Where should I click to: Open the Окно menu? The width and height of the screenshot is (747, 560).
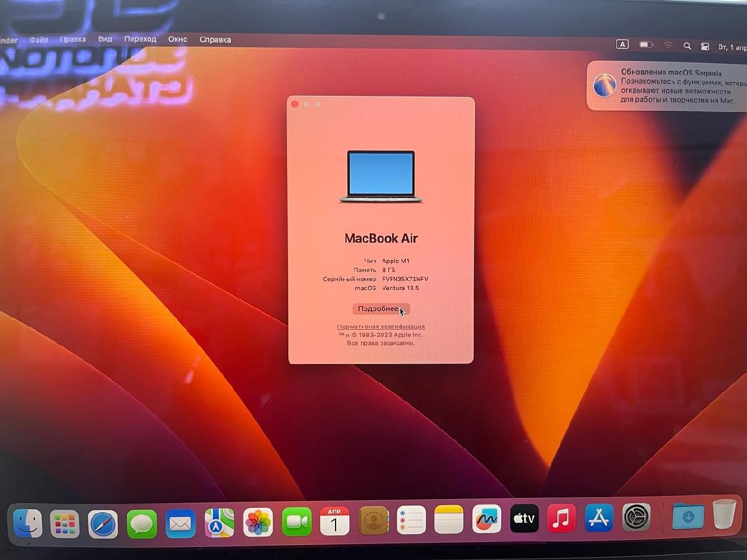tap(178, 39)
